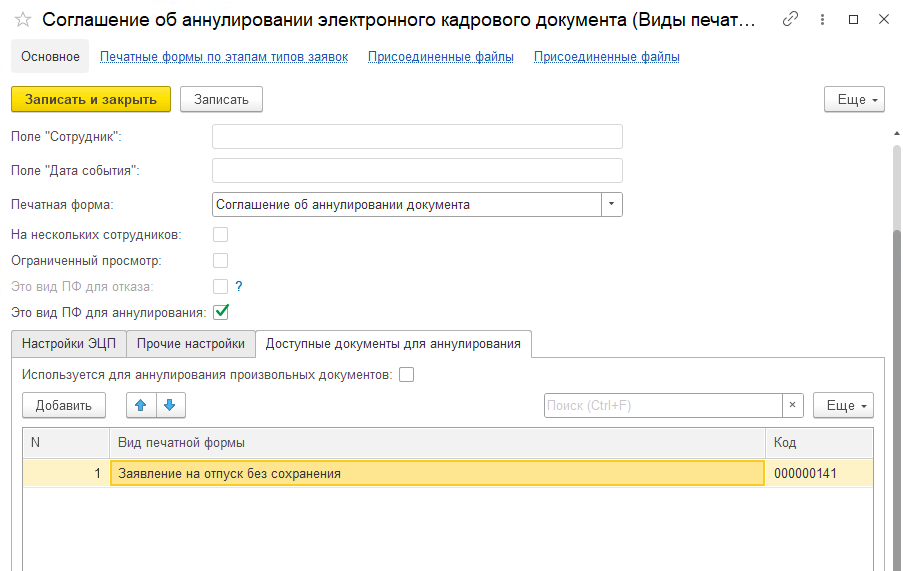Open the table's Еще menu

point(843,405)
